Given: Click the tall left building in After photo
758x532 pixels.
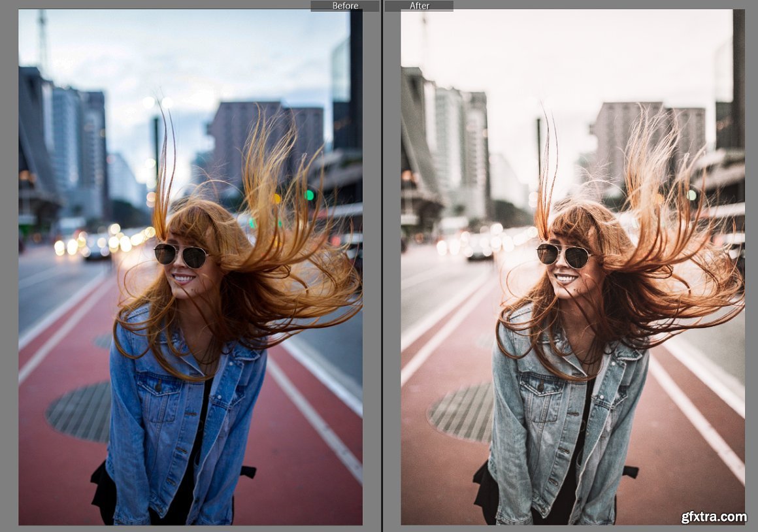Looking at the screenshot, I should click(x=448, y=144).
